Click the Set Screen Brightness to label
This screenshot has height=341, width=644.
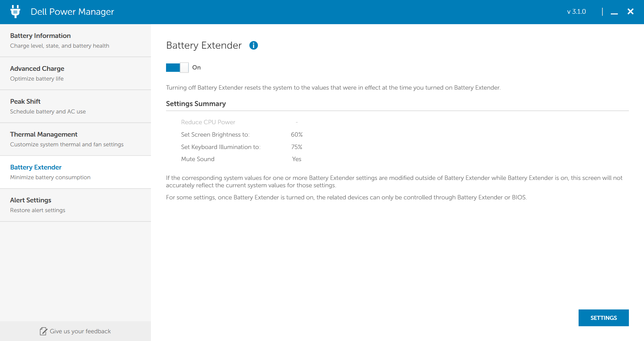[x=215, y=135]
